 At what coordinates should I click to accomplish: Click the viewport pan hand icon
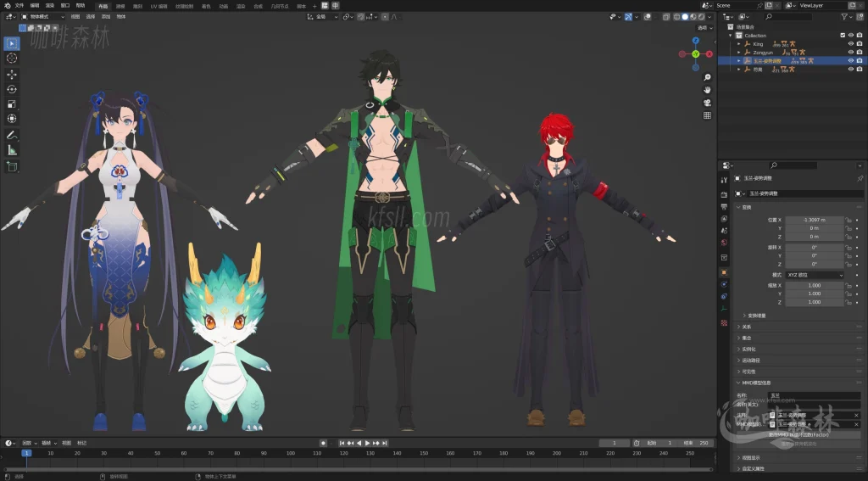click(x=707, y=90)
